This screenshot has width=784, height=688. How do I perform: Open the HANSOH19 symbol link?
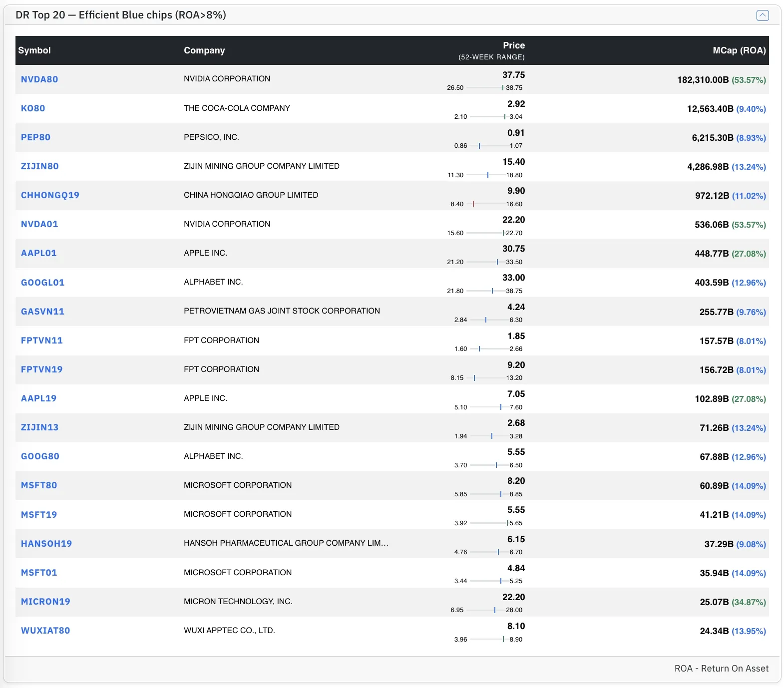point(46,544)
